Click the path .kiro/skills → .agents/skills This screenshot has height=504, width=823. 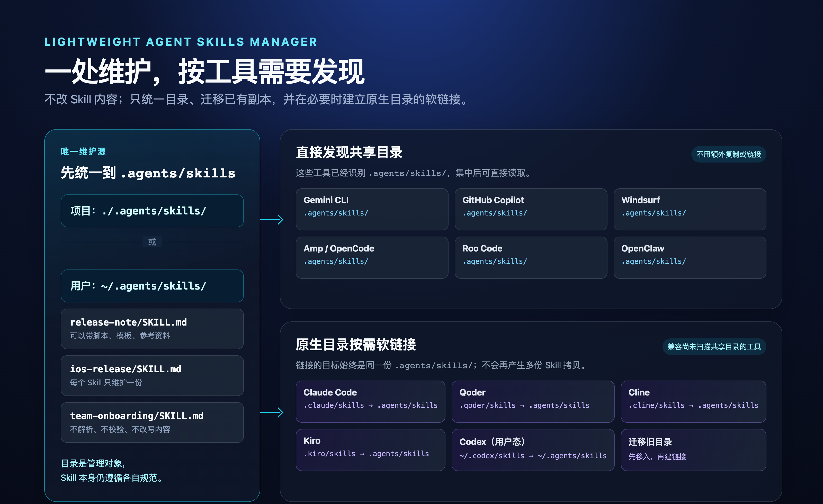[366, 454]
